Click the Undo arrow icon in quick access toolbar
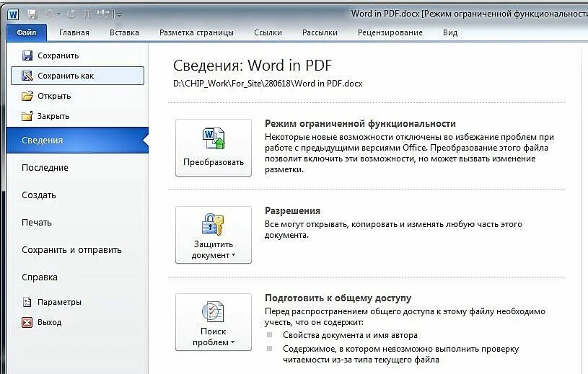The height and width of the screenshot is (374, 588). pos(49,14)
